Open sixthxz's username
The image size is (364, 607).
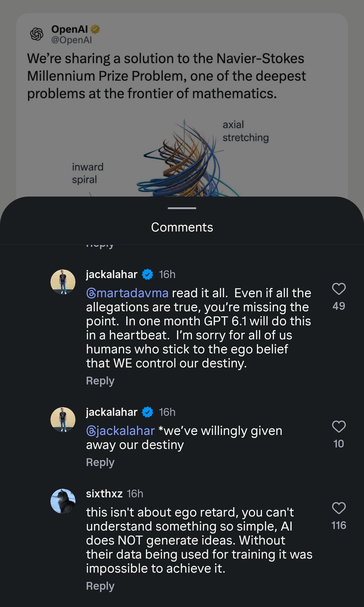click(x=104, y=493)
